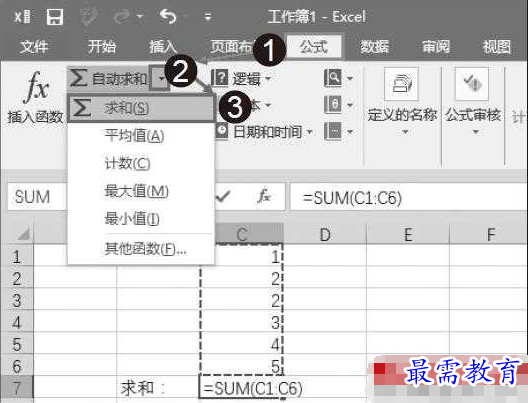
Task: Click cell C7 with =SUM(C1:C6) formula
Action: click(x=242, y=388)
